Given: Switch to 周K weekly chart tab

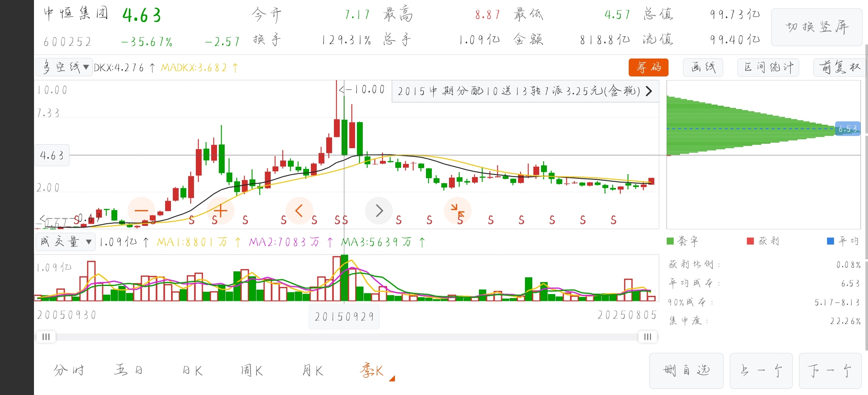Looking at the screenshot, I should (x=252, y=371).
